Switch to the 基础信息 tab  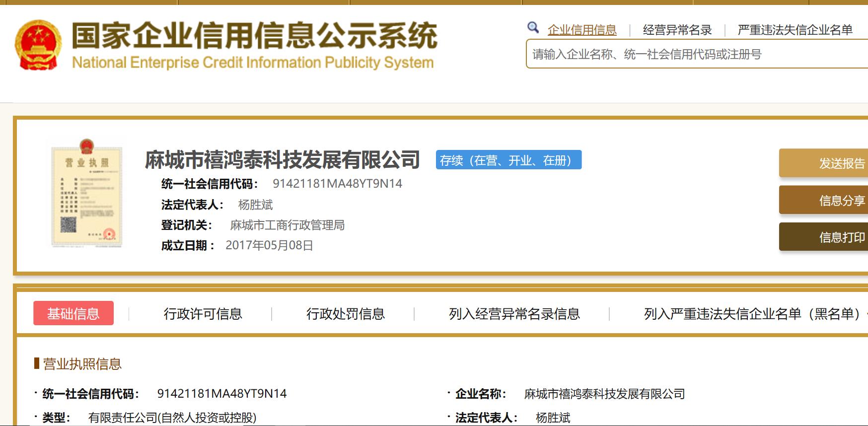coord(73,313)
